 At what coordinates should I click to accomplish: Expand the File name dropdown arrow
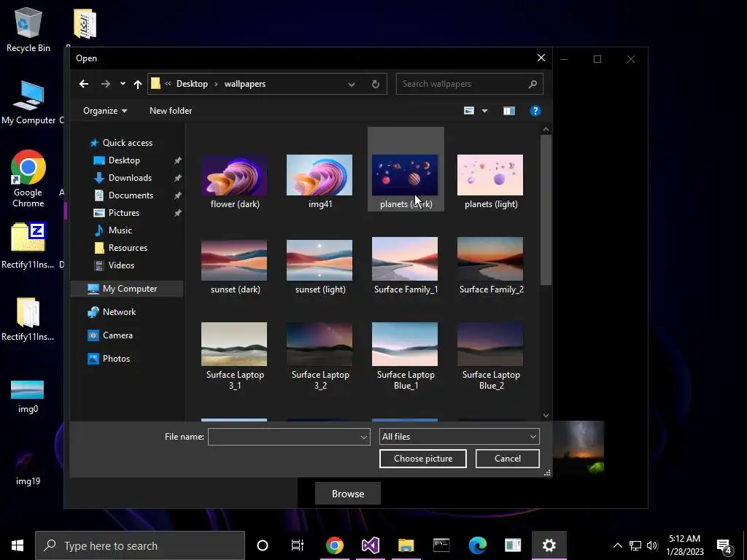coord(364,437)
